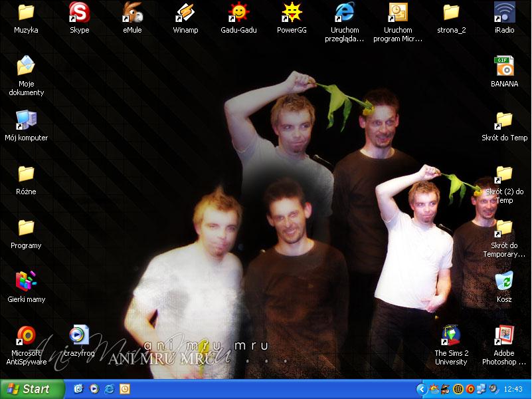Click the Kosz recycle bin icon

pyautogui.click(x=504, y=287)
